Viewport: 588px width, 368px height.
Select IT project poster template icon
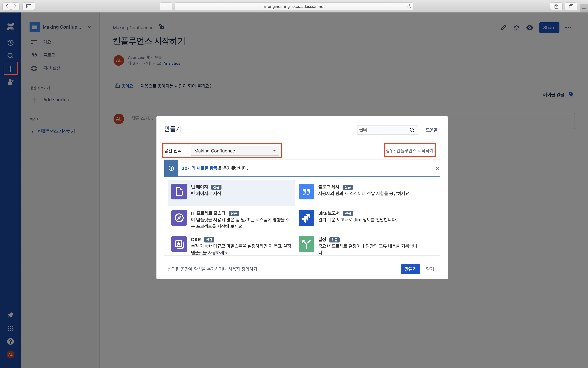coord(179,218)
